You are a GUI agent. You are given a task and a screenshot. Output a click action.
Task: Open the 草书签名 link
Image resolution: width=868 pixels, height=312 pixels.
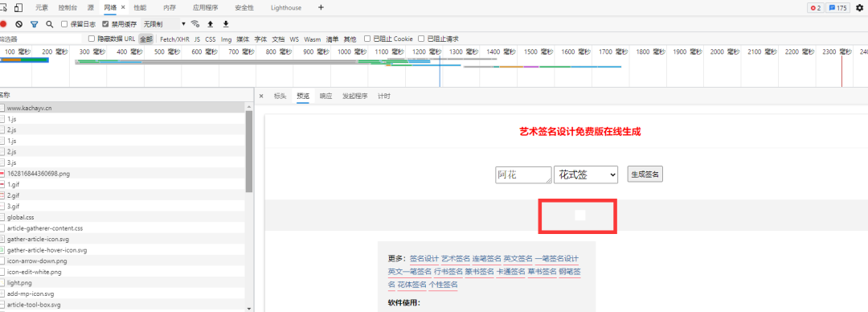[542, 272]
